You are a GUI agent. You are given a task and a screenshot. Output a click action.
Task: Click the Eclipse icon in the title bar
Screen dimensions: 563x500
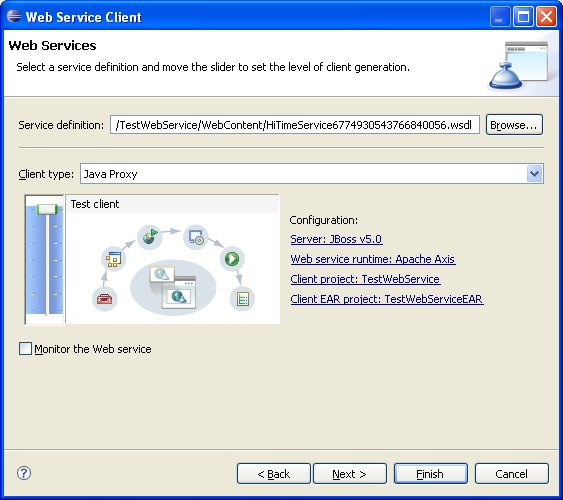tap(14, 16)
